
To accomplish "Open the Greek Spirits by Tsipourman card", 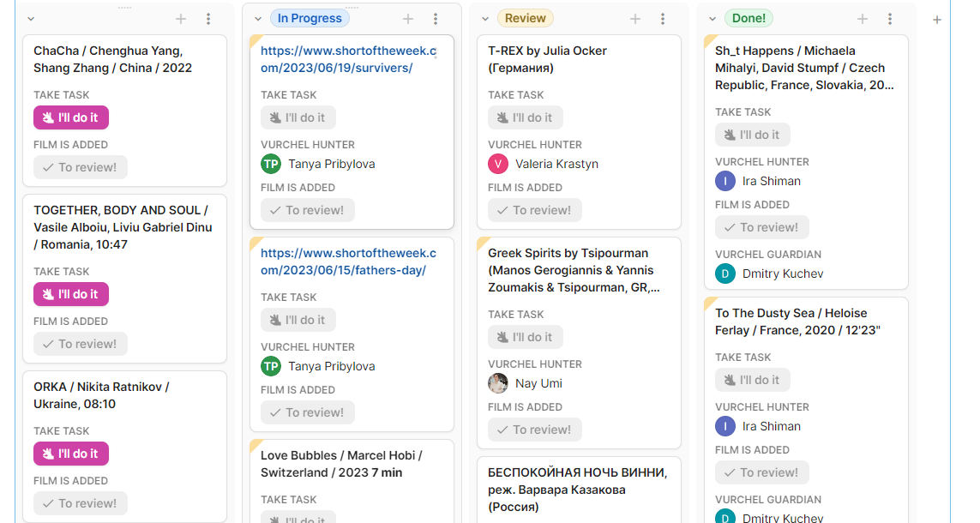I will point(574,271).
